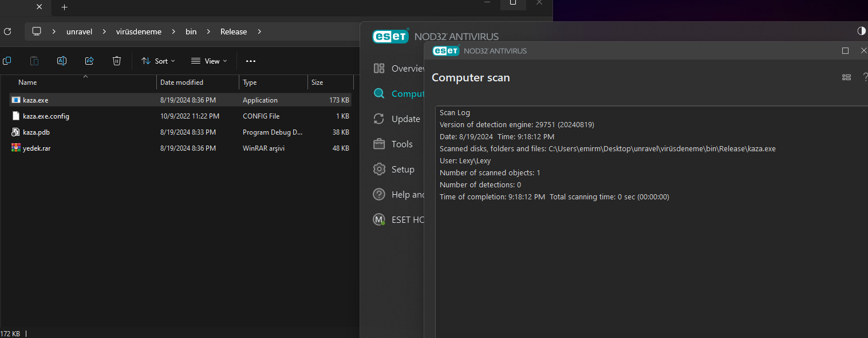868x338 pixels.
Task: Expand chevron after 'unravel' in breadcrumb
Action: [104, 32]
